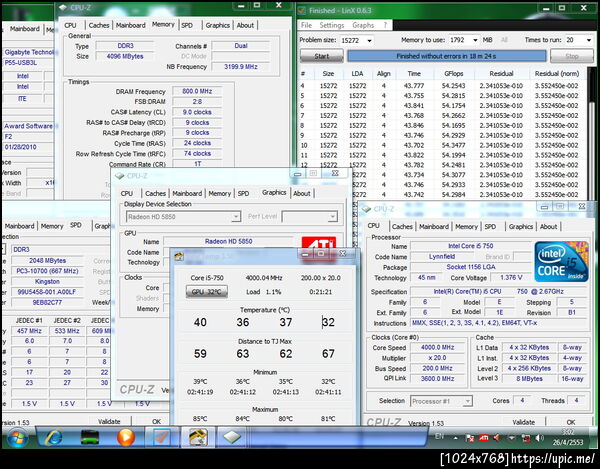Open Times to run dropdown
This screenshot has height=469, width=600.
[588, 40]
